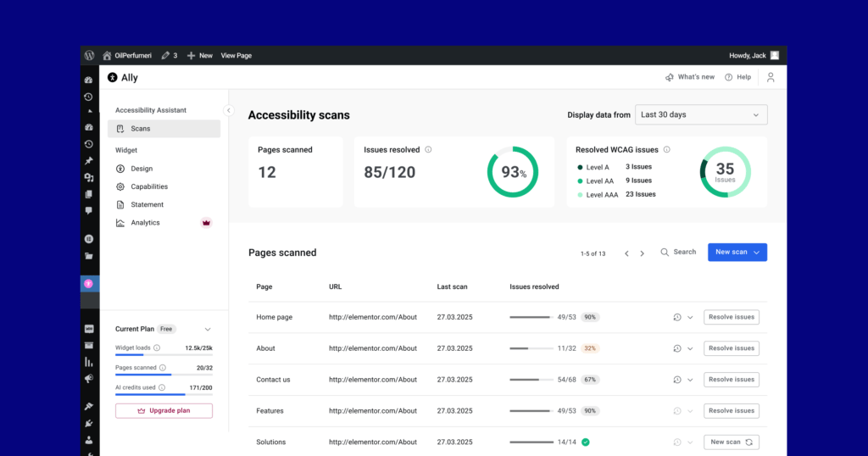Click the Upgrade plan button
Viewport: 868px width, 456px height.
(x=164, y=411)
